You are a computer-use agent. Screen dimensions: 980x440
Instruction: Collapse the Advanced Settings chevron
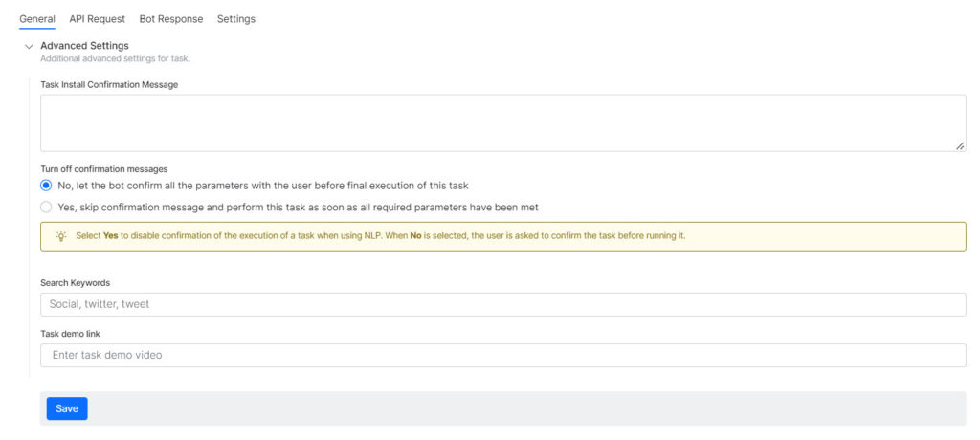coord(29,47)
